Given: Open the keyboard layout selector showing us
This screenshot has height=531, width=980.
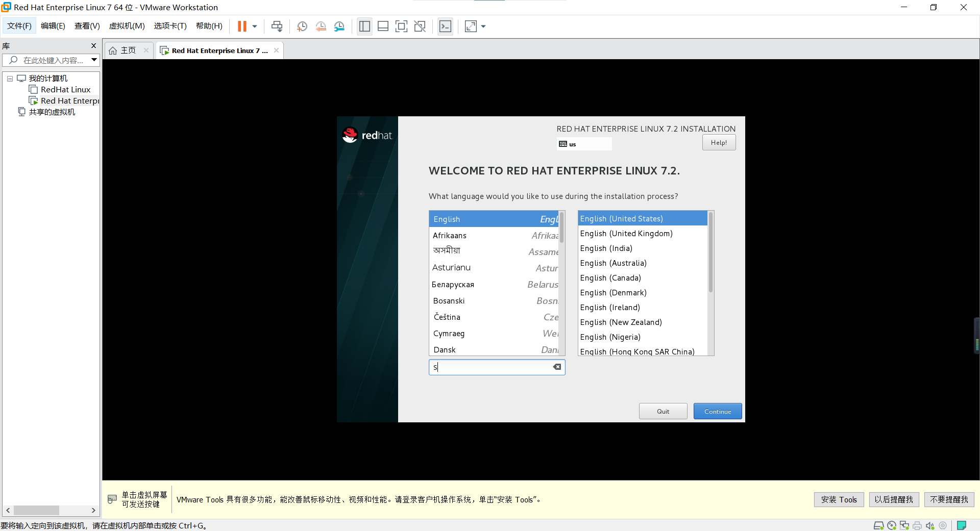Looking at the screenshot, I should click(x=584, y=144).
